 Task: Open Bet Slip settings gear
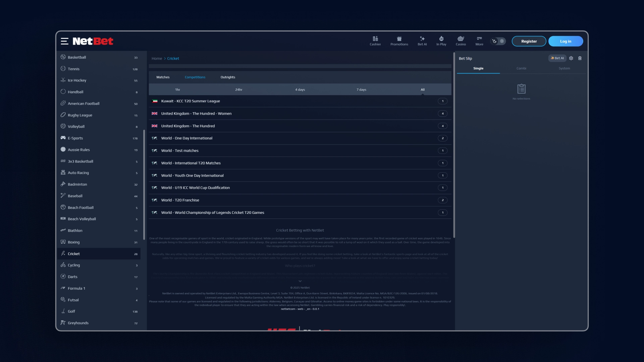571,58
